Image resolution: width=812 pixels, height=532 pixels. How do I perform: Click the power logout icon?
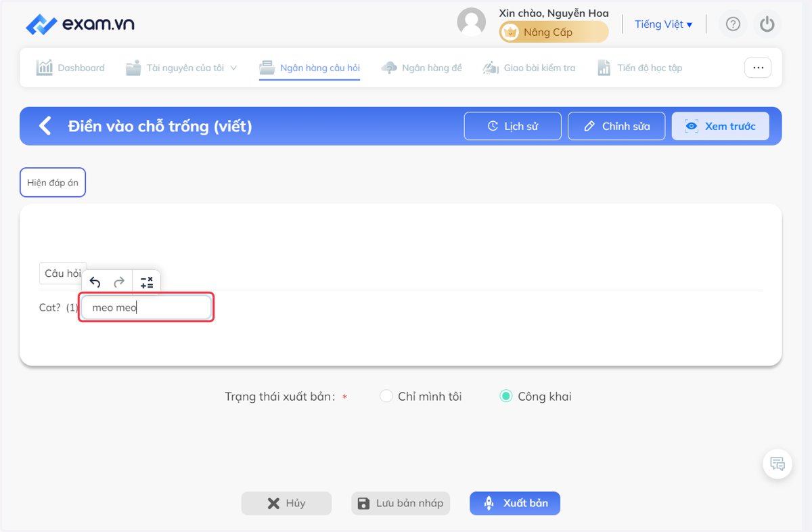[767, 24]
